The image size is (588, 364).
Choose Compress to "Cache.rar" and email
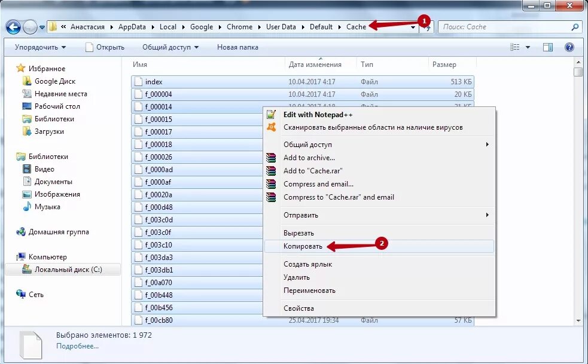379,197
